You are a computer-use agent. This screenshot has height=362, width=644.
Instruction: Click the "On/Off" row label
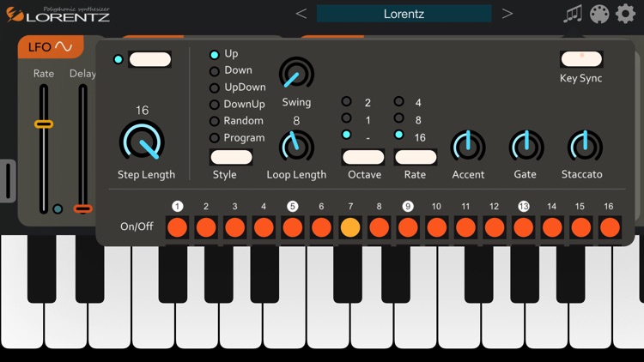pos(137,226)
